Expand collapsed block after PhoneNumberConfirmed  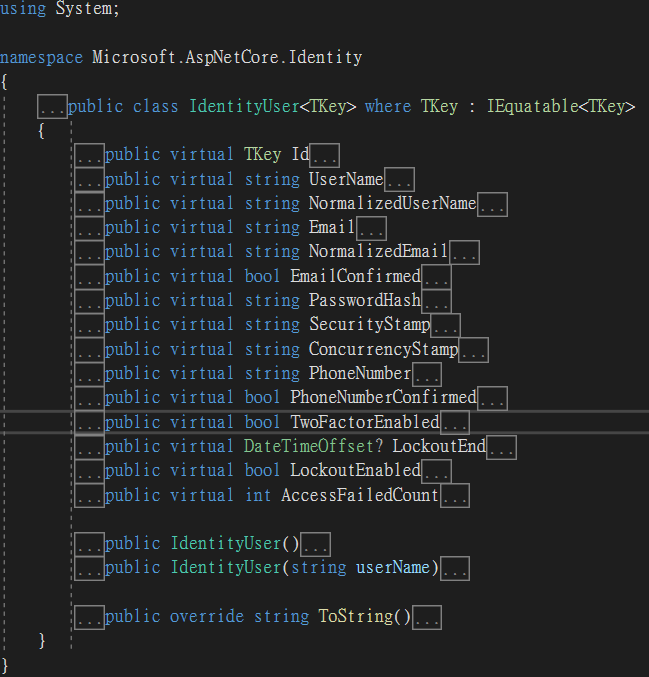click(x=492, y=398)
